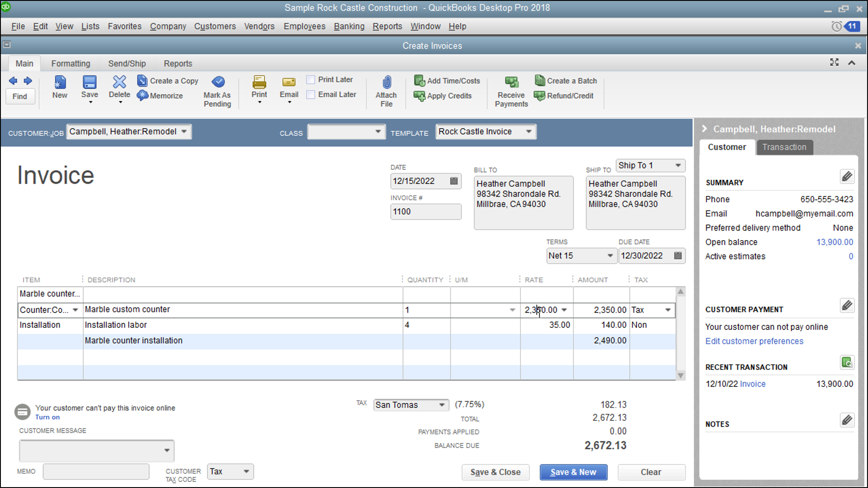Click the Save & New button
Viewport: 868px width, 488px height.
point(573,472)
